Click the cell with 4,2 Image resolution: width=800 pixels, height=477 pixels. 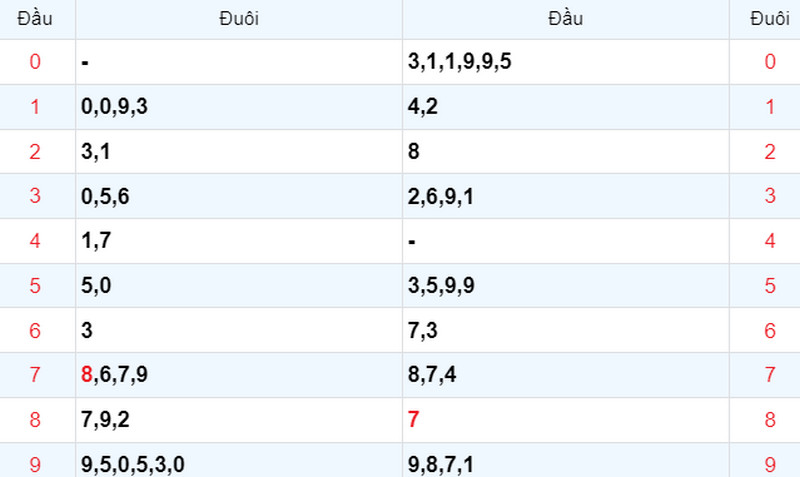tap(423, 107)
